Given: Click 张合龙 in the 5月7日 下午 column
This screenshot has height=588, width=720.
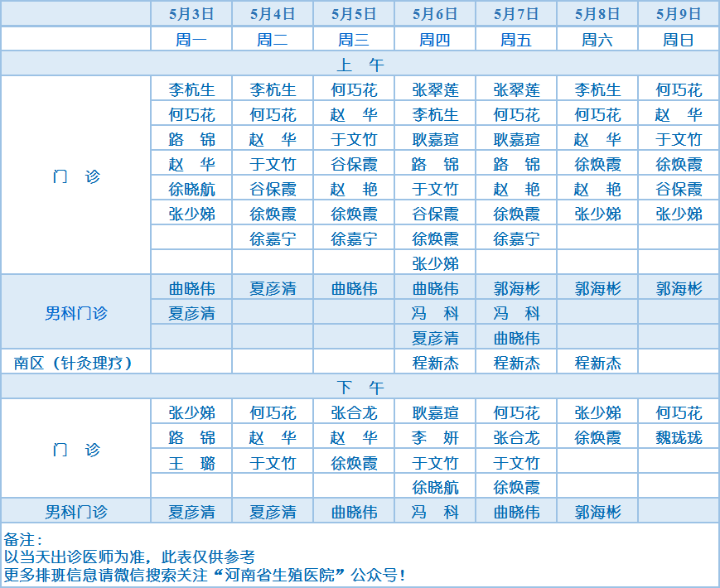Looking at the screenshot, I should 516,437.
